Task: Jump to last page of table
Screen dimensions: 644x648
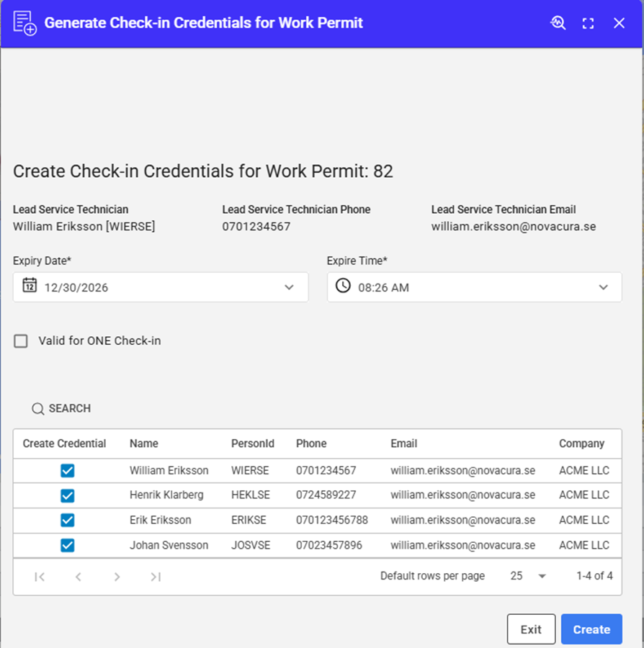Action: pos(156,576)
